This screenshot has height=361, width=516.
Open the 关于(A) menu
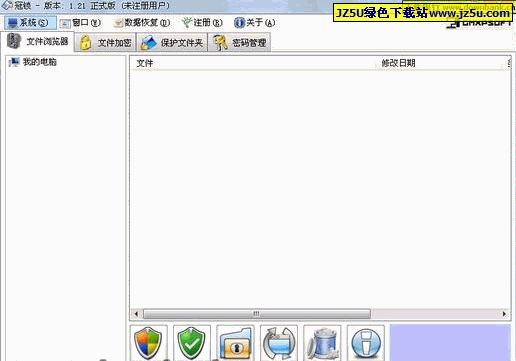255,23
